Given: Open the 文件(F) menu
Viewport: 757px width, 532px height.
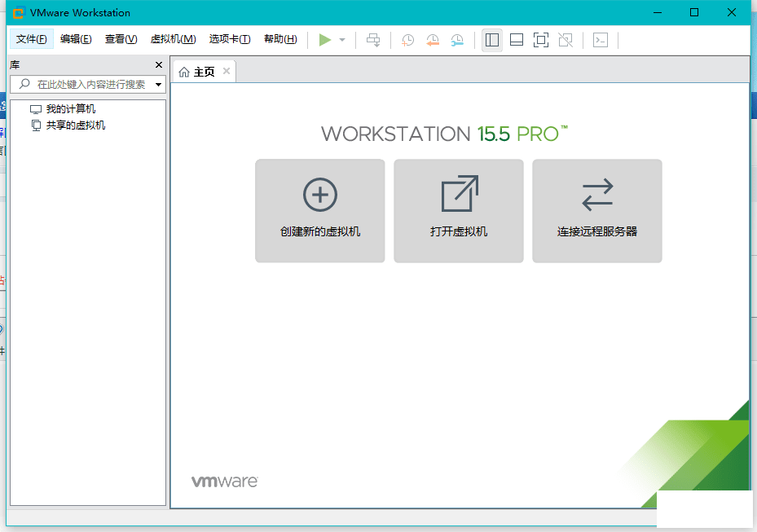Looking at the screenshot, I should (x=32, y=39).
